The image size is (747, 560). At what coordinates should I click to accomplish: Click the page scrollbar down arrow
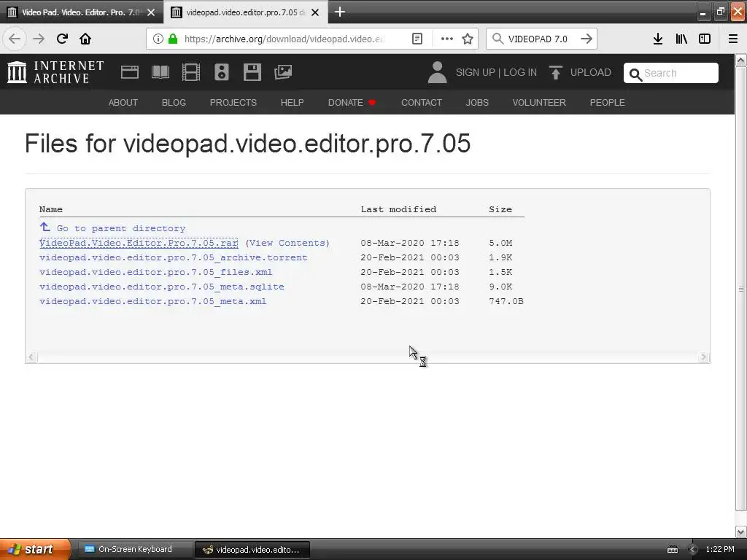(x=741, y=532)
